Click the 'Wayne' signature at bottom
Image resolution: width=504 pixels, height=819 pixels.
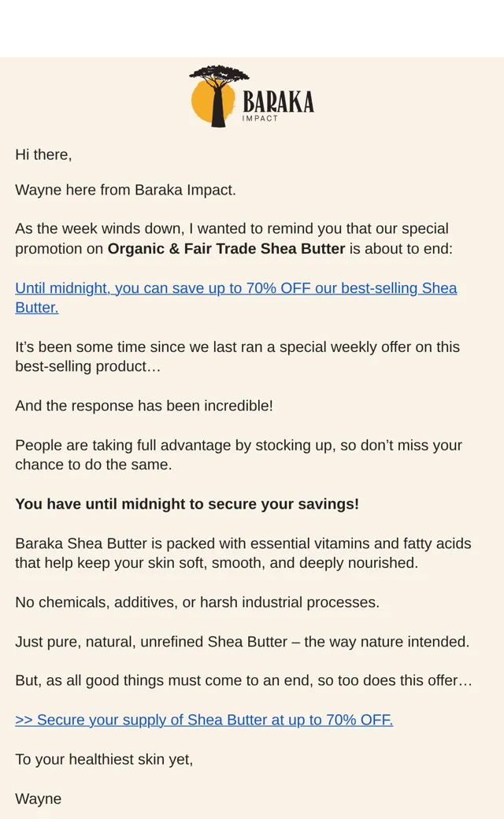38,799
